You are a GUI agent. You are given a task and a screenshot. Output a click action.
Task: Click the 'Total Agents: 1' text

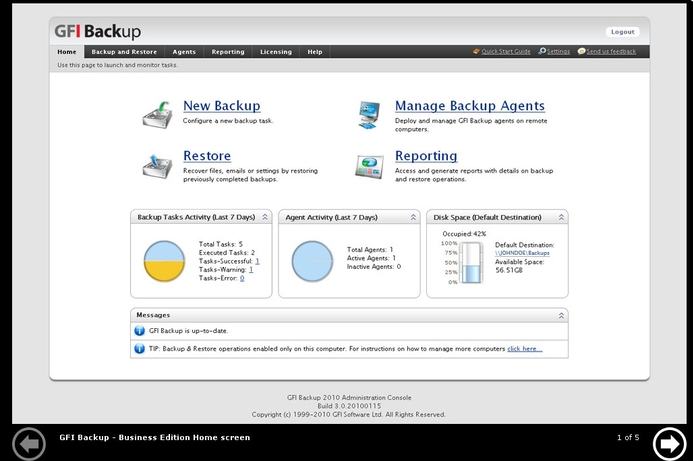click(x=370, y=250)
